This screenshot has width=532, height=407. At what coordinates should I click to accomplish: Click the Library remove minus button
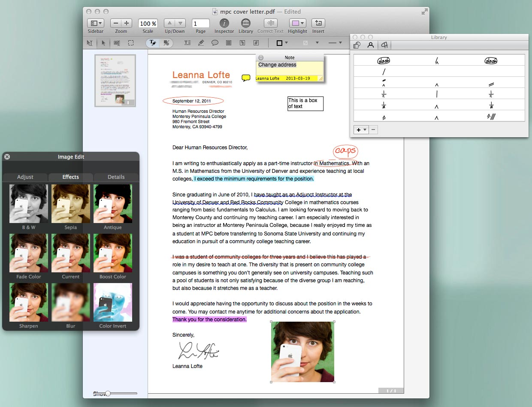(373, 130)
